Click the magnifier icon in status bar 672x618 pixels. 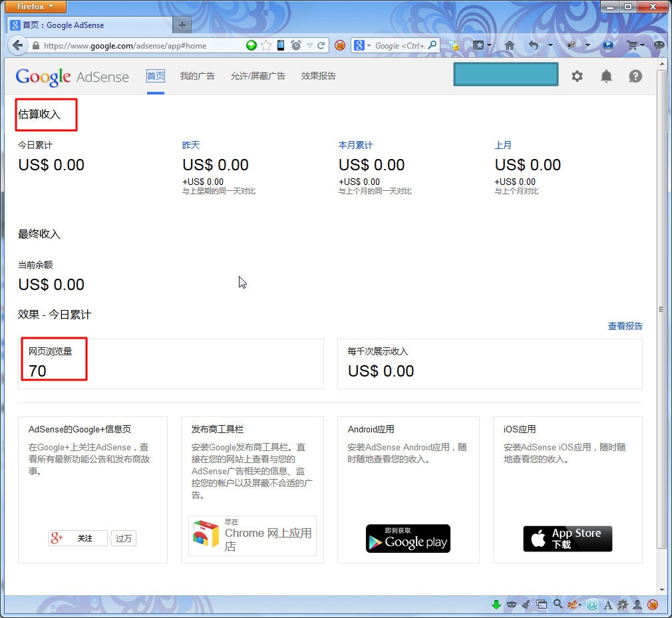pyautogui.click(x=558, y=604)
